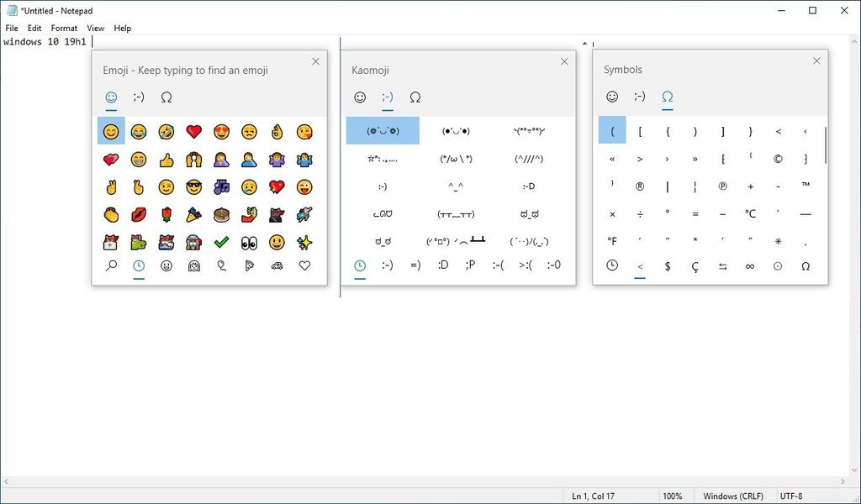Open the emoji search with the magnifier icon
This screenshot has height=504, width=861.
pyautogui.click(x=112, y=265)
